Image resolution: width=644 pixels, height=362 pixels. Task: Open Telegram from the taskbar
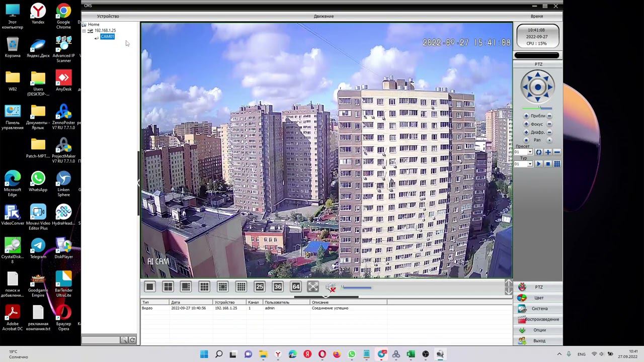click(x=381, y=354)
